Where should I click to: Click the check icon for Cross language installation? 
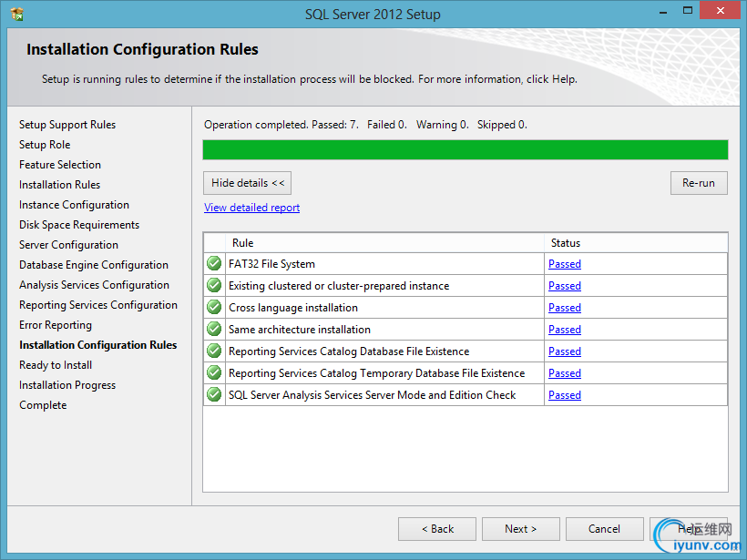pyautogui.click(x=214, y=307)
